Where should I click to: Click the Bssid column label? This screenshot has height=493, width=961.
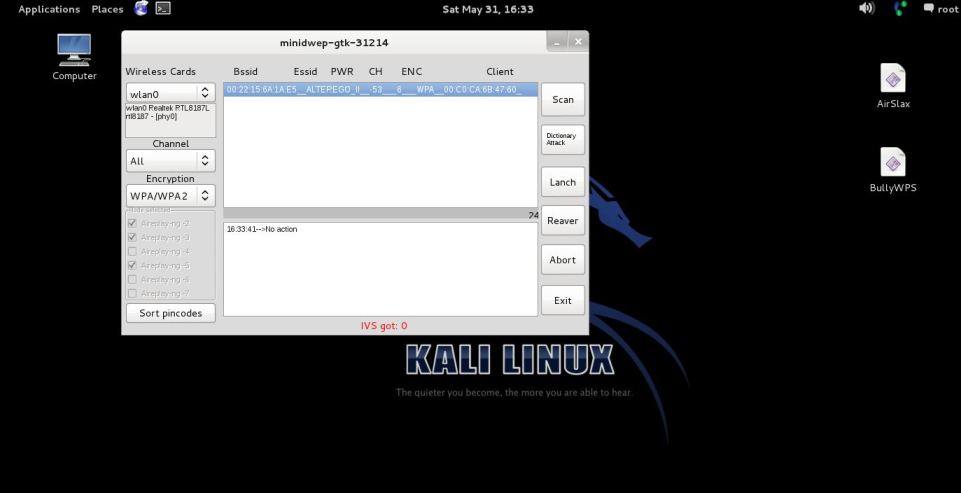[x=246, y=72]
